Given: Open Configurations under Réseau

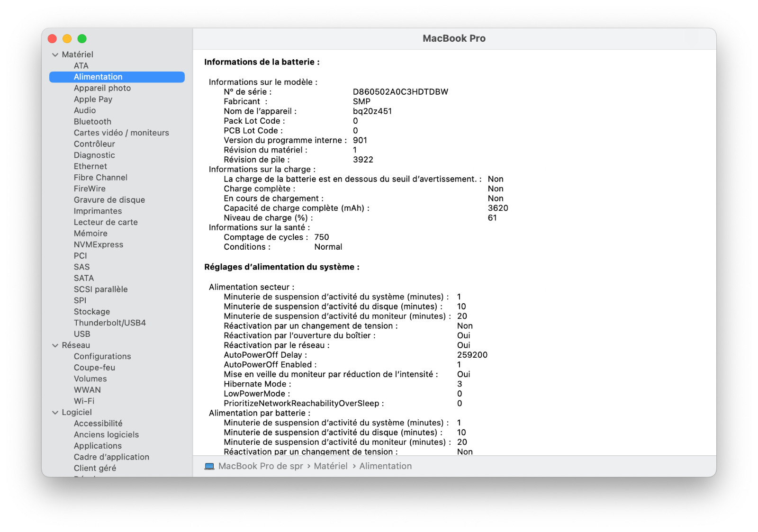Looking at the screenshot, I should point(102,357).
